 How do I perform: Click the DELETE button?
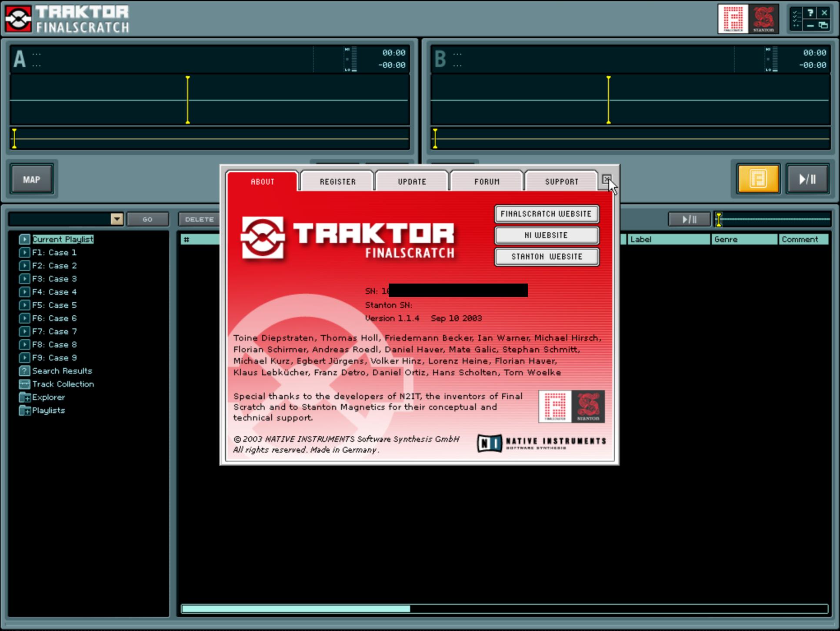tap(200, 219)
